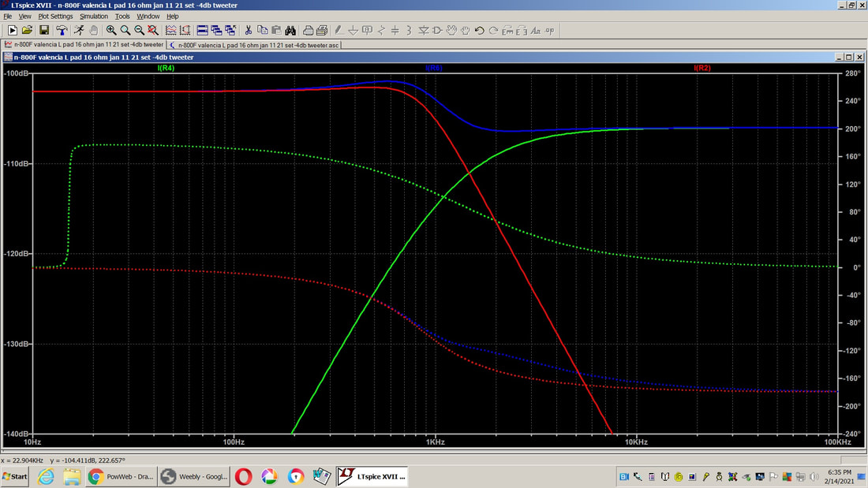
Task: Click the Halt simulation hand icon
Action: [94, 31]
